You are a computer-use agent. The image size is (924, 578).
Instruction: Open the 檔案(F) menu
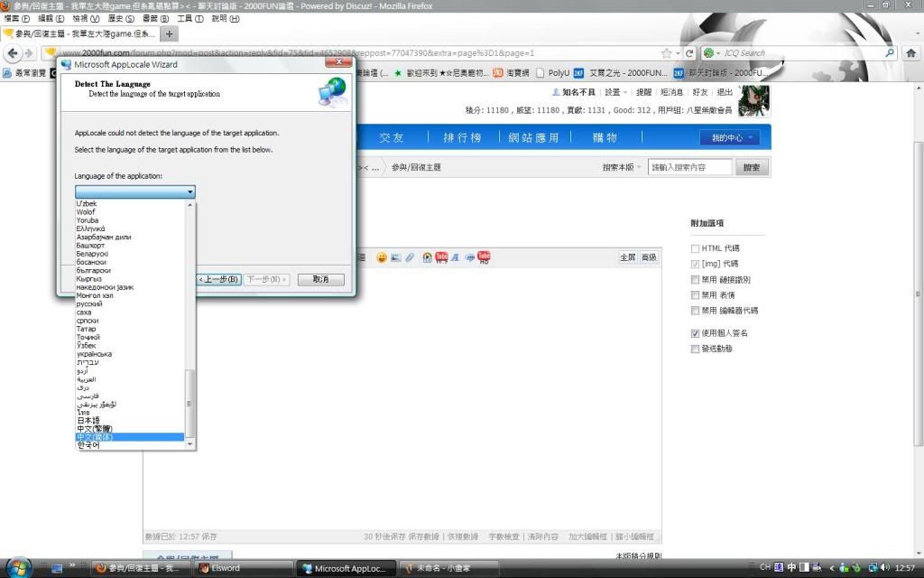[16, 19]
